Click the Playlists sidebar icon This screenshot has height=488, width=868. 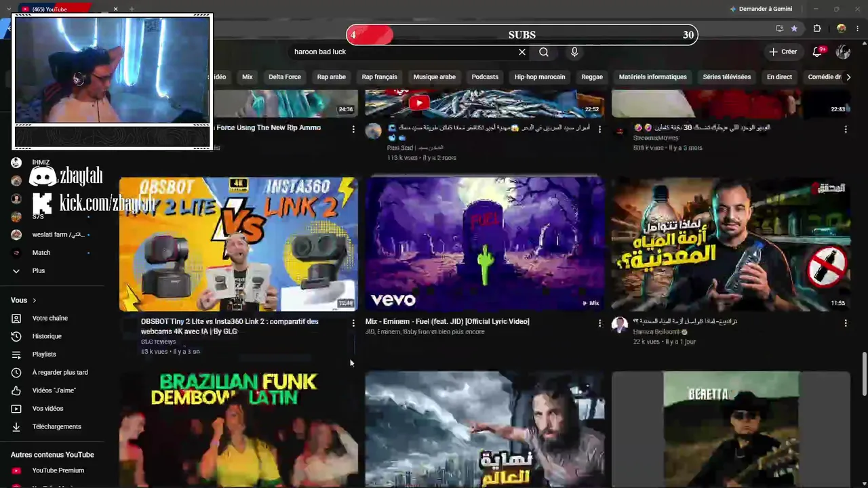point(16,354)
